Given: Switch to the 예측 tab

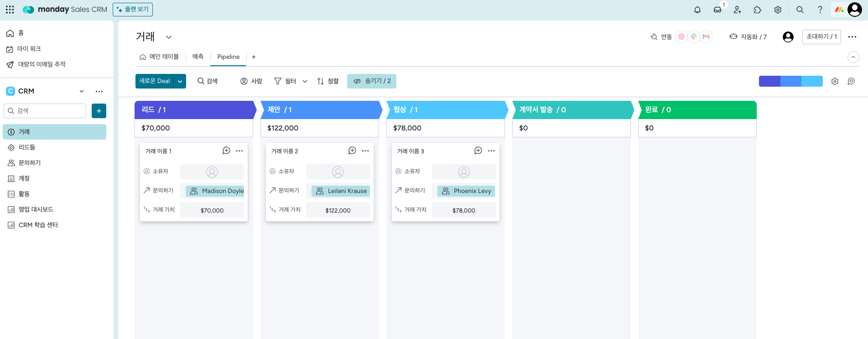Looking at the screenshot, I should pos(198,57).
